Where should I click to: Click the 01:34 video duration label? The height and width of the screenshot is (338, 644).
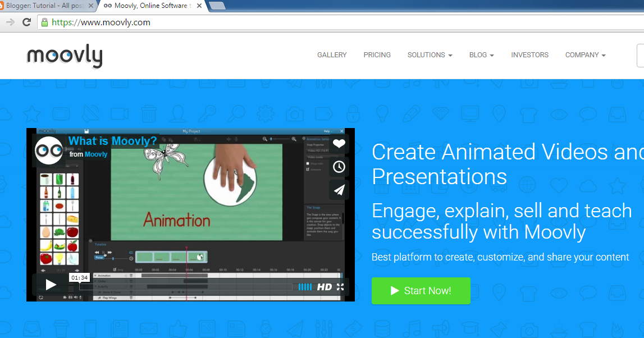point(79,277)
